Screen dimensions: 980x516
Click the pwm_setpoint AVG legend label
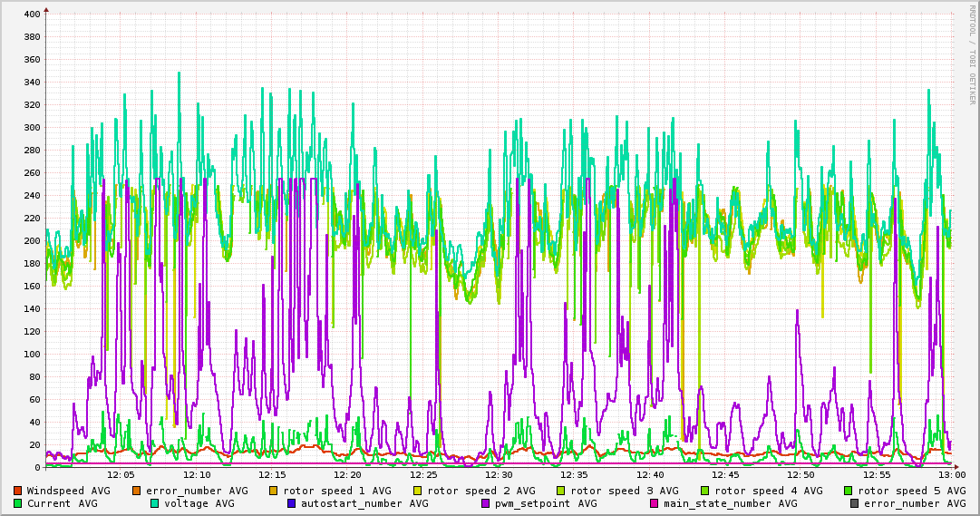(x=545, y=503)
